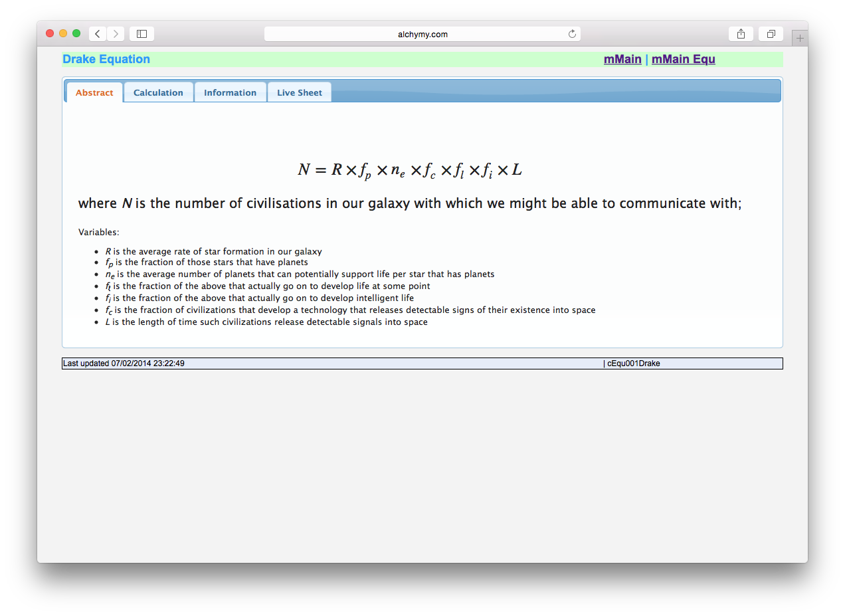Click the share icon in the toolbar
845x616 pixels.
741,33
